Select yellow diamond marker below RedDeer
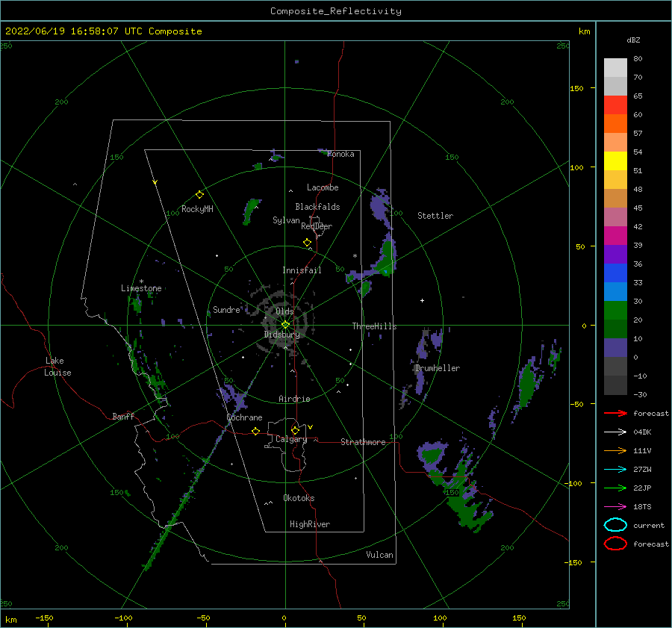 307,243
